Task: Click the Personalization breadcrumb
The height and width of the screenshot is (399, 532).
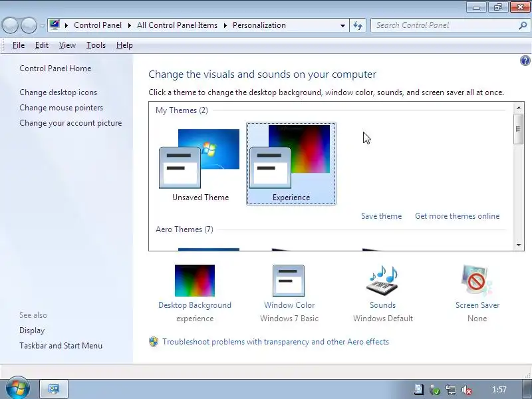Action: click(x=259, y=25)
